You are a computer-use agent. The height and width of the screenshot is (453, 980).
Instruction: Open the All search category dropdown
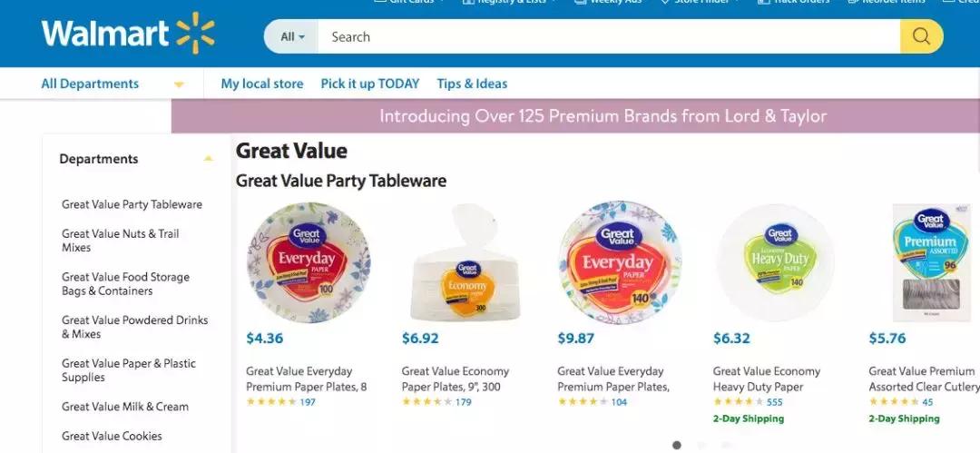point(291,37)
